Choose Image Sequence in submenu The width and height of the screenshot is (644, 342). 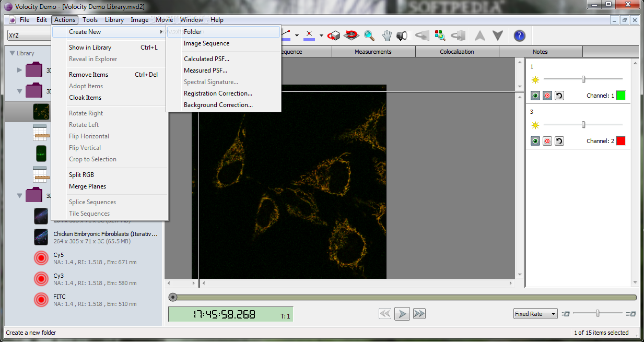pos(224,43)
